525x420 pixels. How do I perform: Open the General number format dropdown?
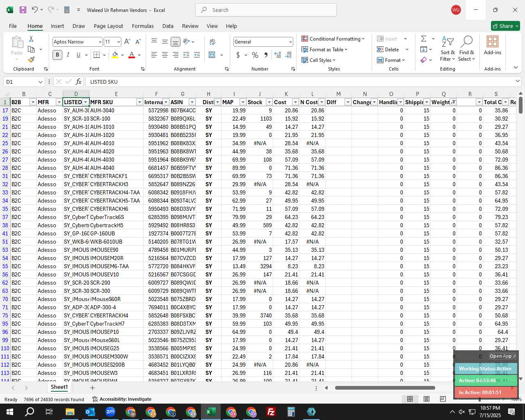pos(290,42)
